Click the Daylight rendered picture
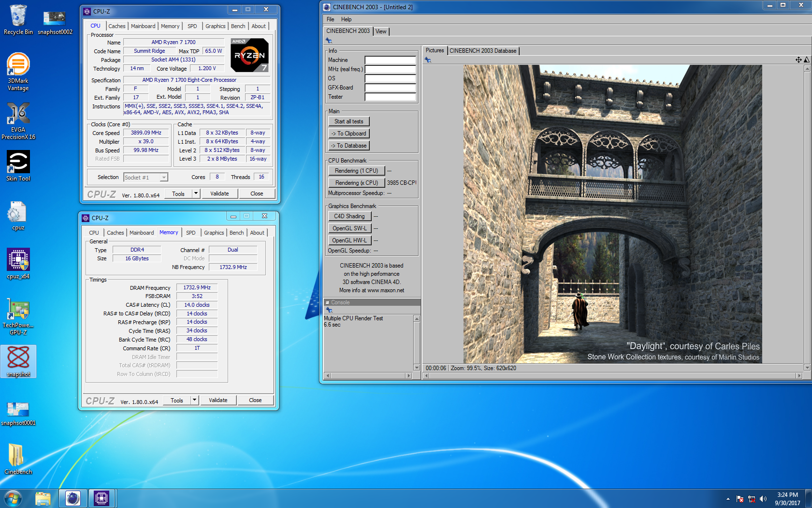The image size is (812, 508). coord(612,214)
